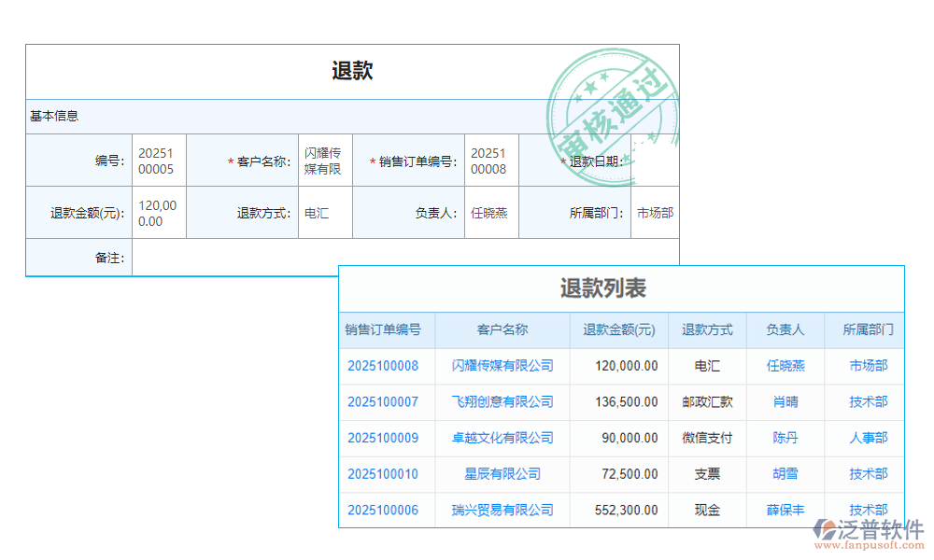Open the 市场部 department link
The image size is (934, 560).
point(867,366)
